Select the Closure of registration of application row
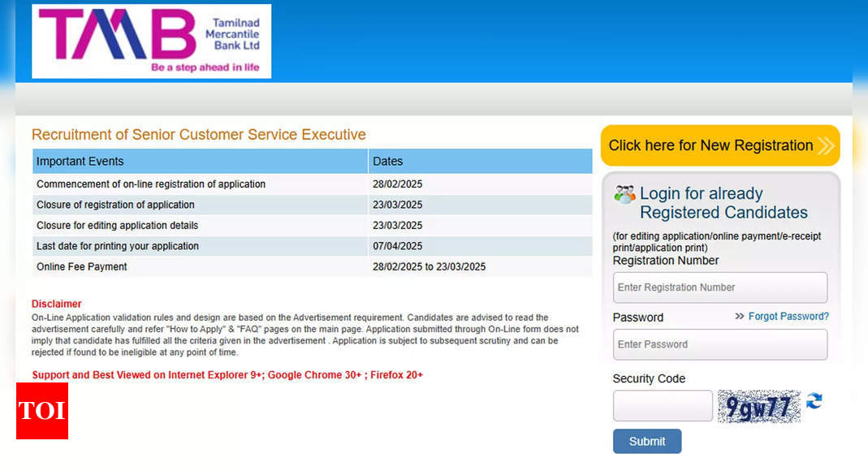The height and width of the screenshot is (471, 868). (313, 205)
